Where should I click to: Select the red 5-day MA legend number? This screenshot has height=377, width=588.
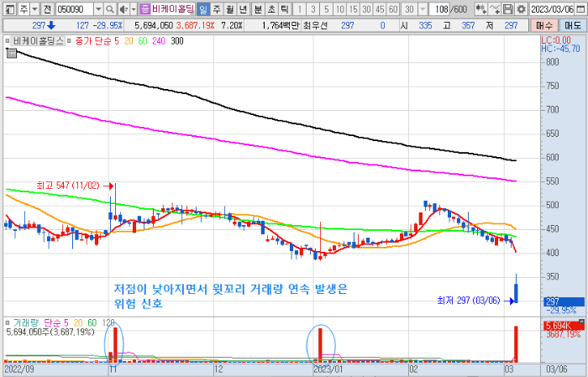point(117,41)
